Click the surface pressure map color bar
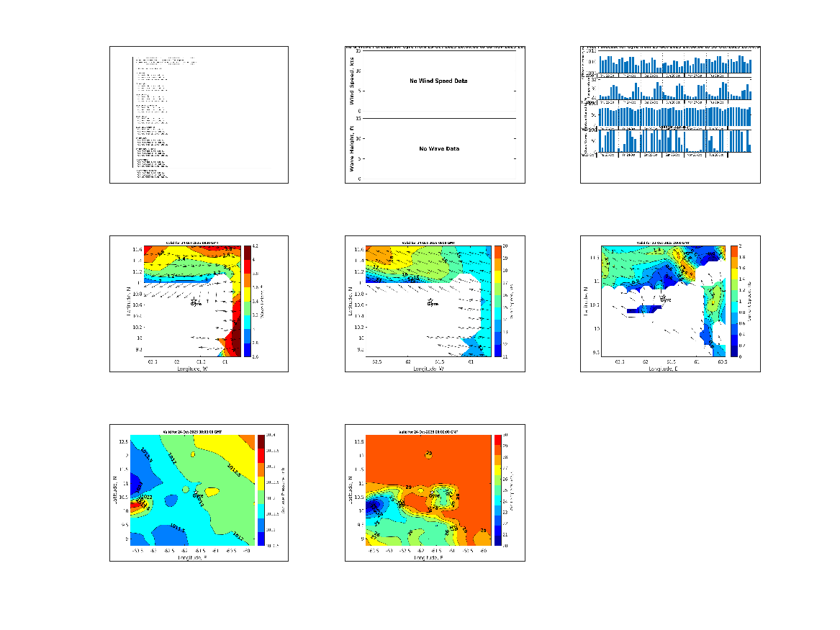This screenshot has width=840, height=630. 261,490
